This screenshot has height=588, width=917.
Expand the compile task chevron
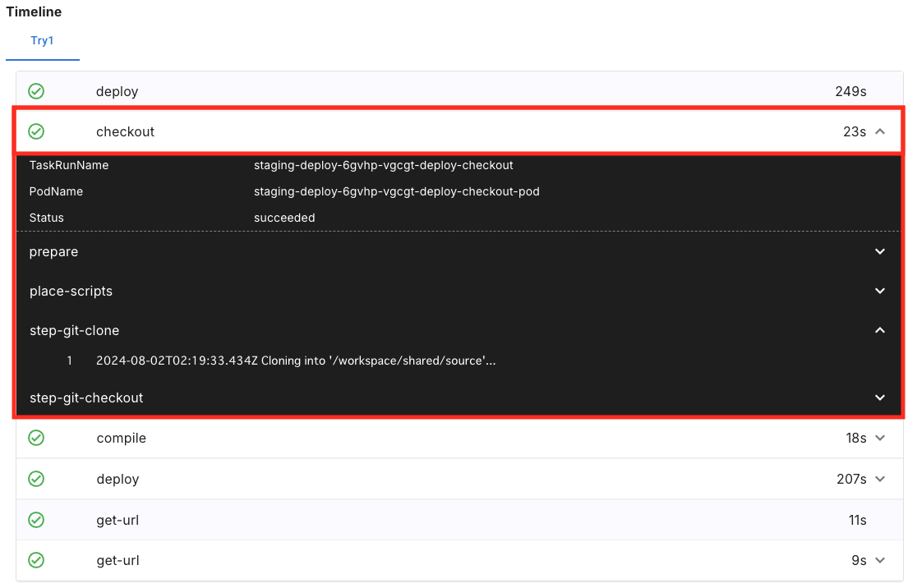[880, 439]
